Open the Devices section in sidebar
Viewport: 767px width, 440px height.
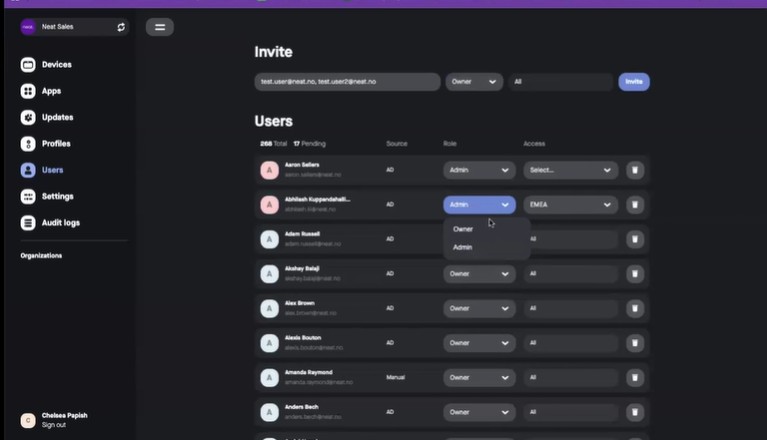(46, 65)
